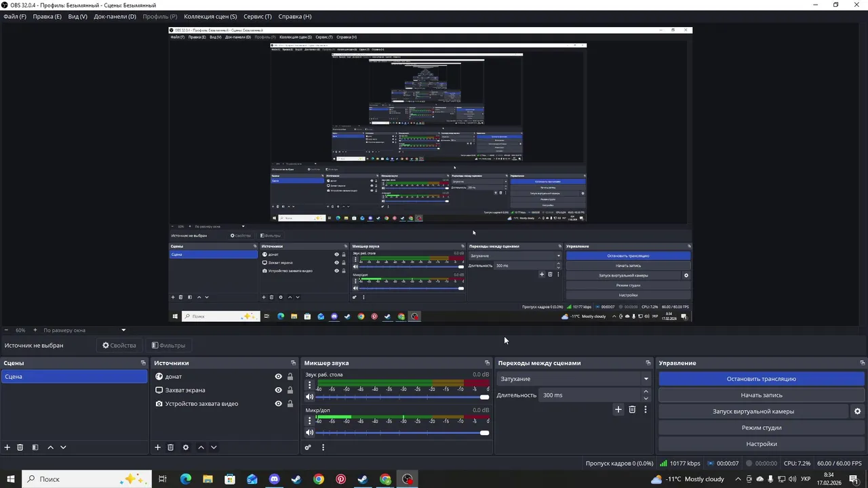Hide the Устройство захвата видео source
Viewport: 868px width, 488px height.
[278, 404]
